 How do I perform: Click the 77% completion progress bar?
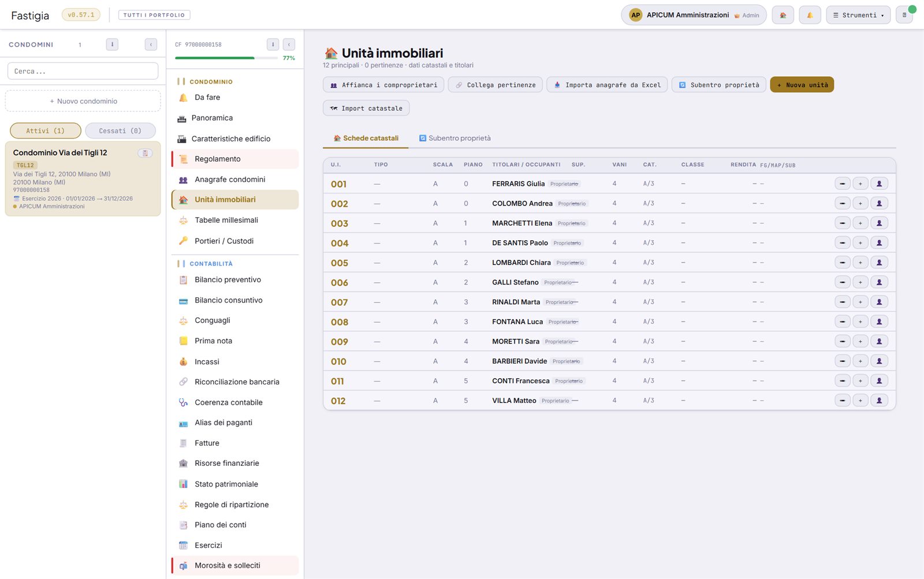click(226, 58)
